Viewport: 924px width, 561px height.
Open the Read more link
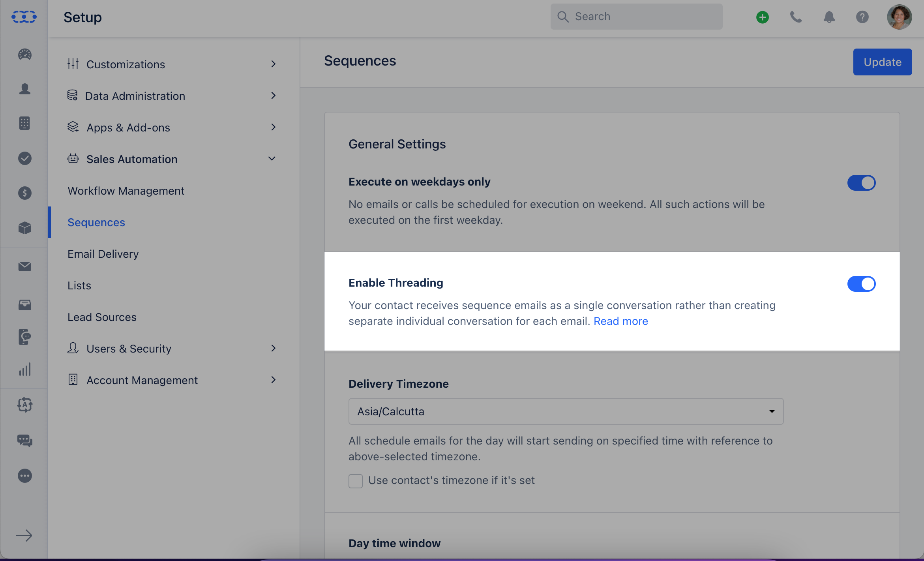[x=620, y=321]
